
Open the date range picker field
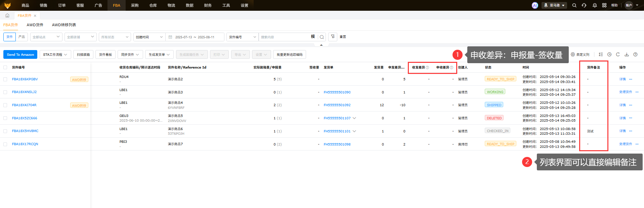point(196,37)
